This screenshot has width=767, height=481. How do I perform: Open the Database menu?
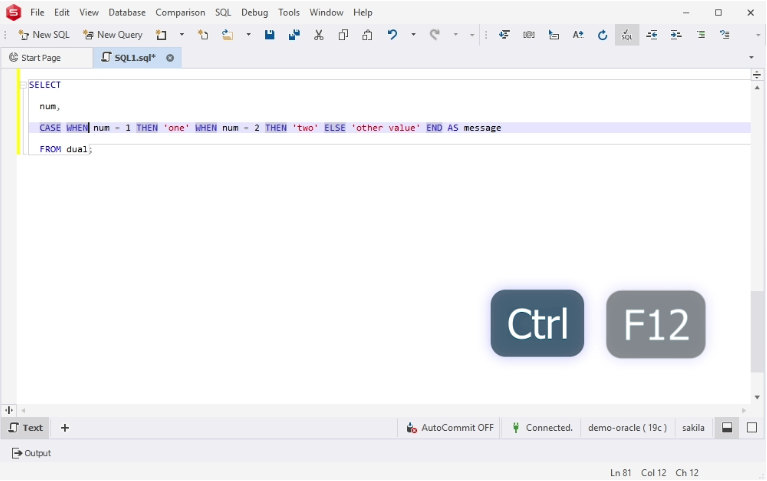tap(127, 13)
